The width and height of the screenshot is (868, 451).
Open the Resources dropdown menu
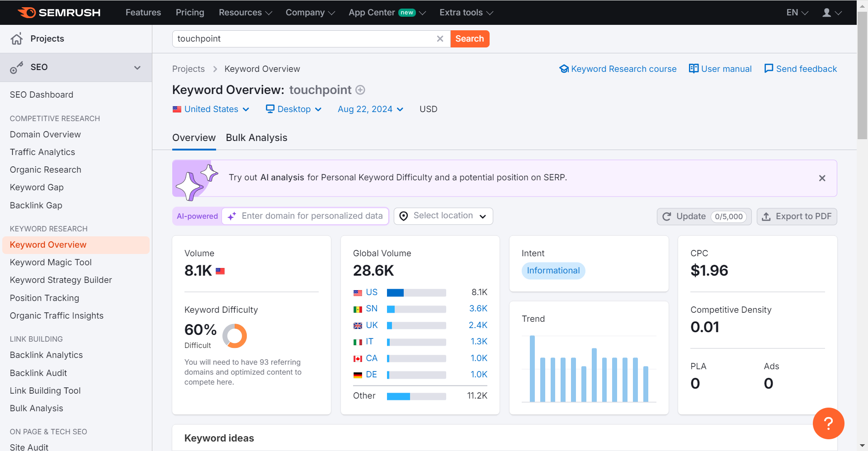tap(245, 13)
